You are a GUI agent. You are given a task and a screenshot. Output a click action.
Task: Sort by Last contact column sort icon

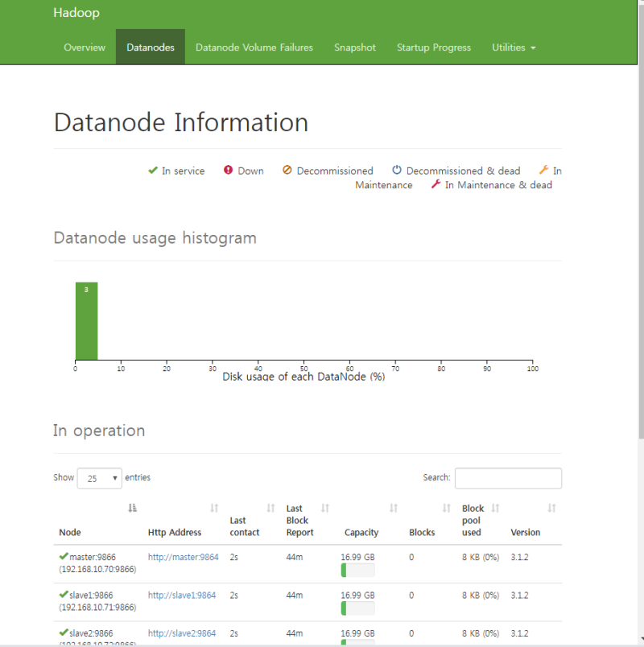click(x=270, y=508)
